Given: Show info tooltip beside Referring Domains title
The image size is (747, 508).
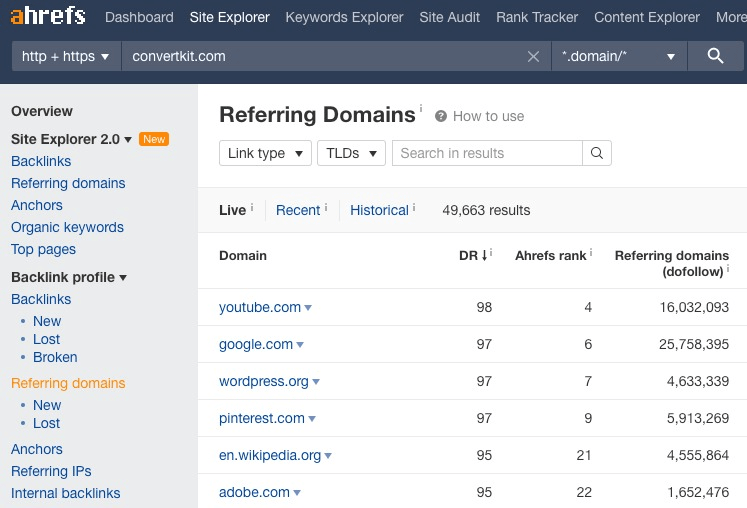Looking at the screenshot, I should [421, 109].
